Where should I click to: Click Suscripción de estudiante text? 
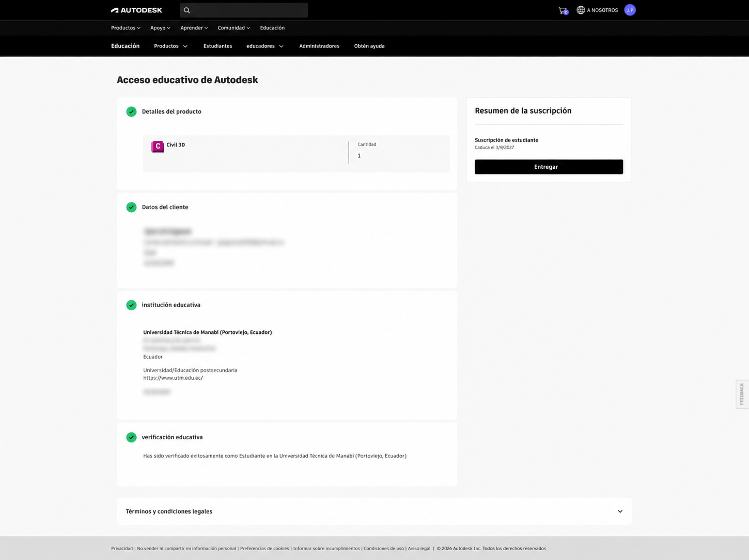(506, 140)
